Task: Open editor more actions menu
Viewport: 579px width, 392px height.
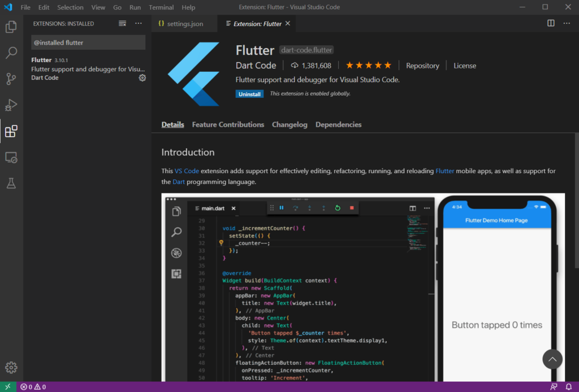Action: [x=567, y=23]
